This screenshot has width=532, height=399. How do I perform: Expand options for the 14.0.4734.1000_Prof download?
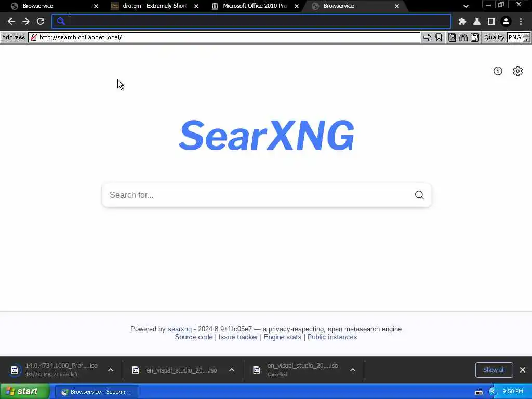(111, 370)
